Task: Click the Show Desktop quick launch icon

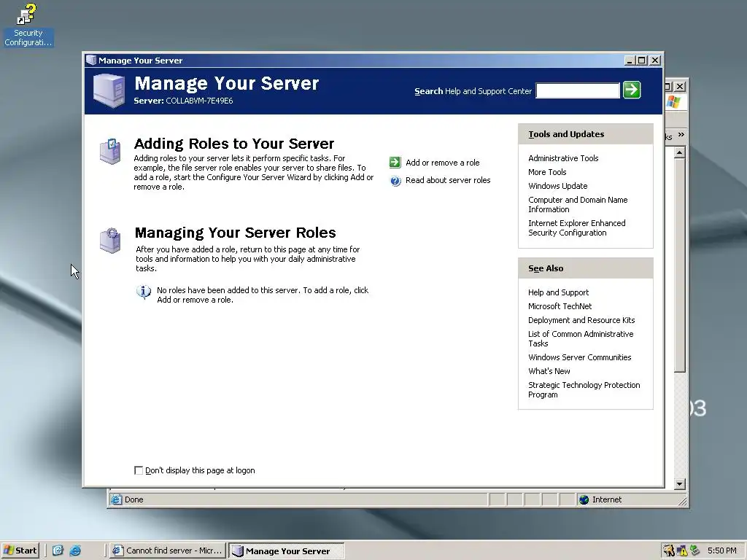Action: (x=58, y=551)
